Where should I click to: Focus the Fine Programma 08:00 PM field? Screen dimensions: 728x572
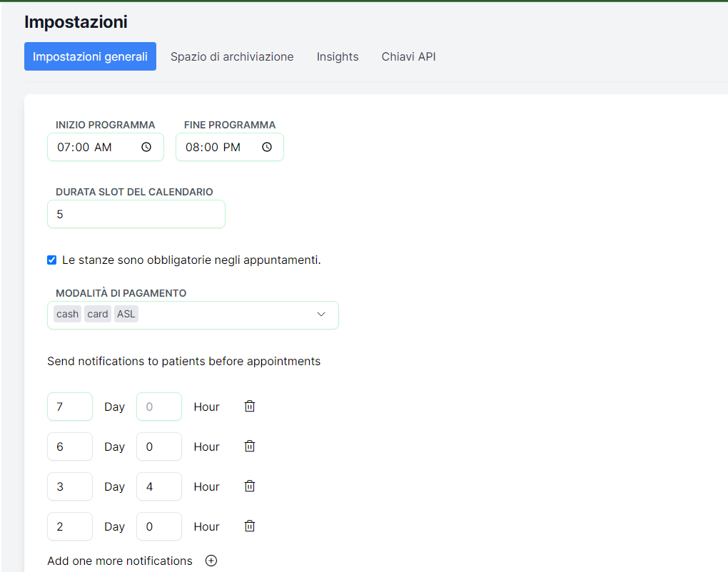click(229, 147)
